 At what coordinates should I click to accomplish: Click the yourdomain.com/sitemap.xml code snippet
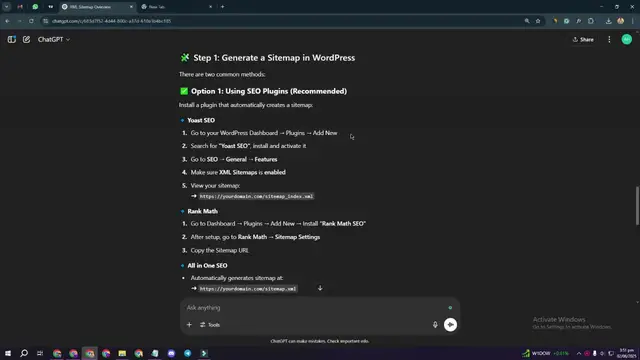[248, 289]
